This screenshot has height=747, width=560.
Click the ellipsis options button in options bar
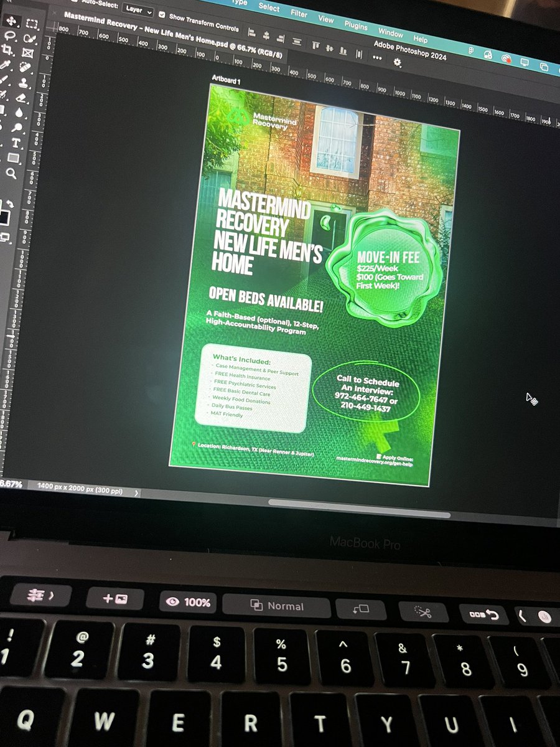376,57
